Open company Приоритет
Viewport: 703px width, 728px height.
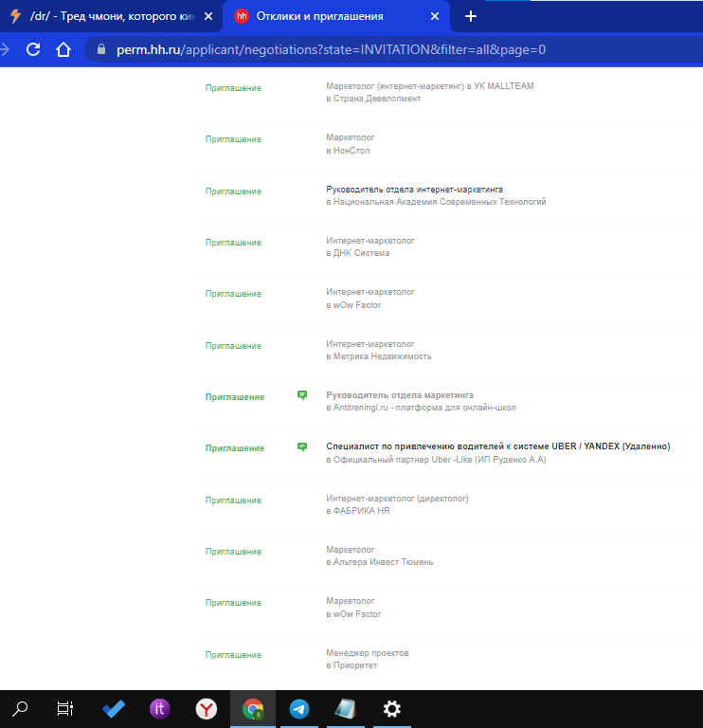click(355, 665)
